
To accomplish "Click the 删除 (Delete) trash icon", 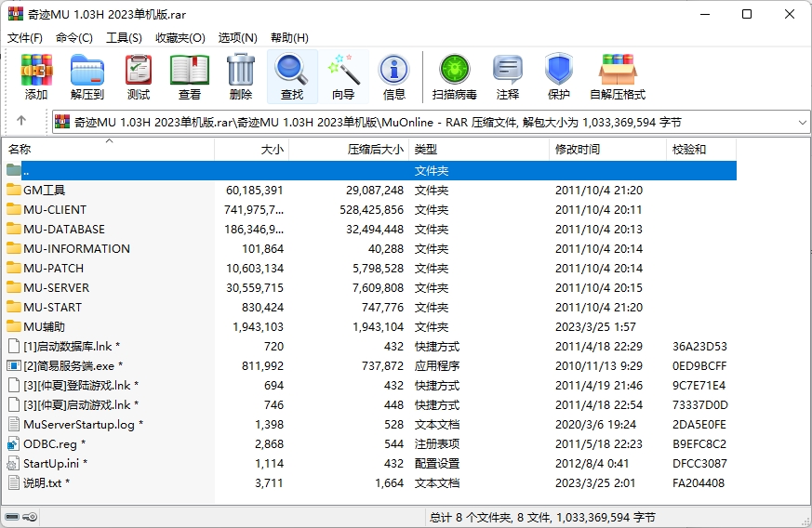I will point(240,76).
